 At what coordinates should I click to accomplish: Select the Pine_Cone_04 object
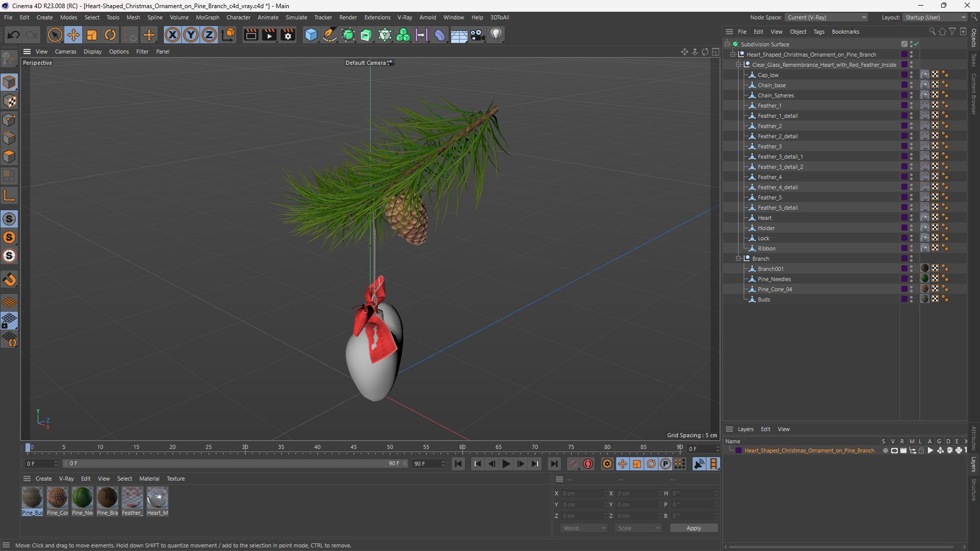coord(775,289)
